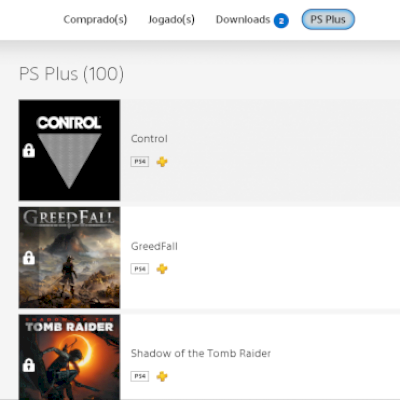Click the PS4 platform badge under Control
The width and height of the screenshot is (400, 400).
click(x=140, y=162)
